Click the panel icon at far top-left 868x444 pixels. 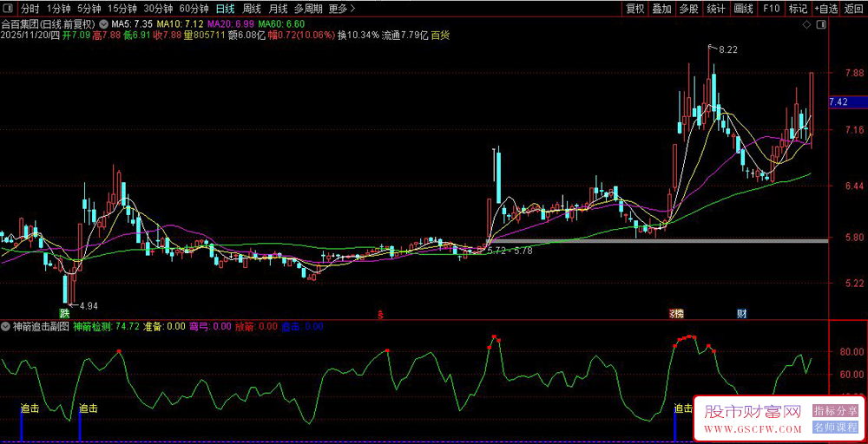pos(8,9)
